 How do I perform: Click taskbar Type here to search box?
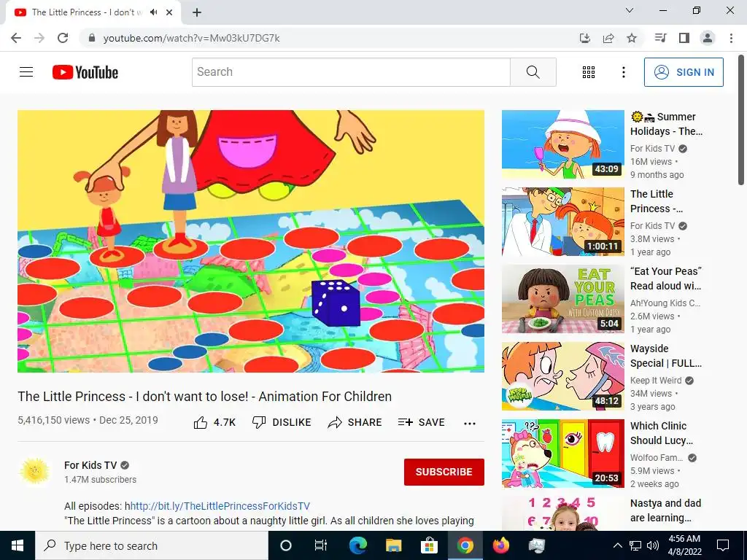(x=152, y=545)
